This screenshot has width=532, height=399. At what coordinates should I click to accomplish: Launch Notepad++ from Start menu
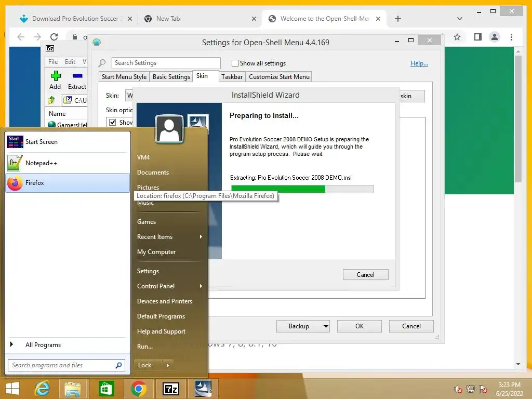tap(68, 163)
